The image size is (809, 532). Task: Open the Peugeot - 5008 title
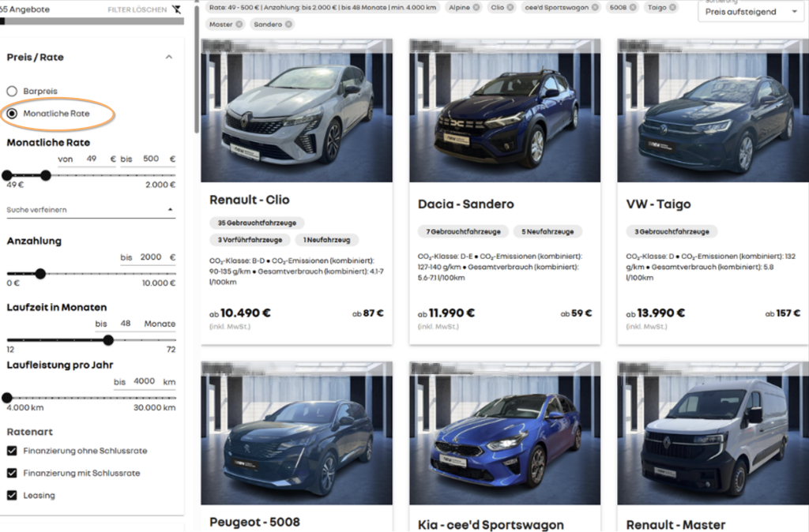254,523
